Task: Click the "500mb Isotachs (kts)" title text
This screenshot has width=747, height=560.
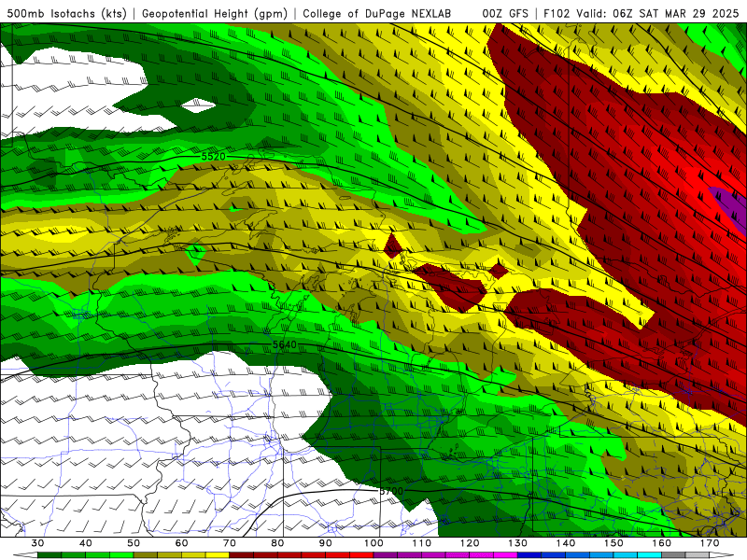Action: [66, 14]
